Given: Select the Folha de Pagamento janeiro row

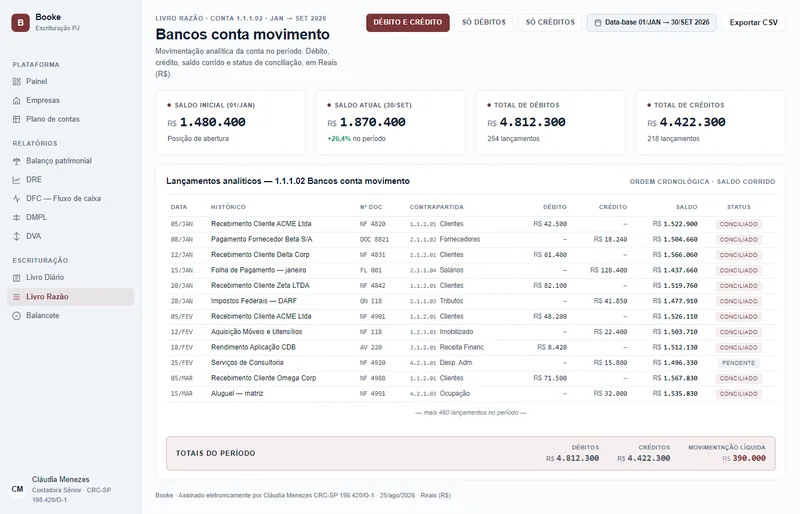Looking at the screenshot, I should [470, 271].
